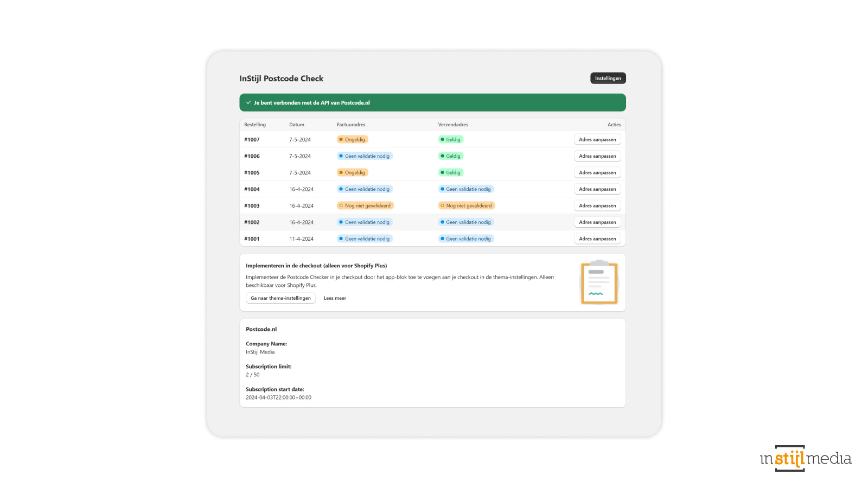
Task: Click the Geldig shipping badge for #1005
Action: pos(451,172)
